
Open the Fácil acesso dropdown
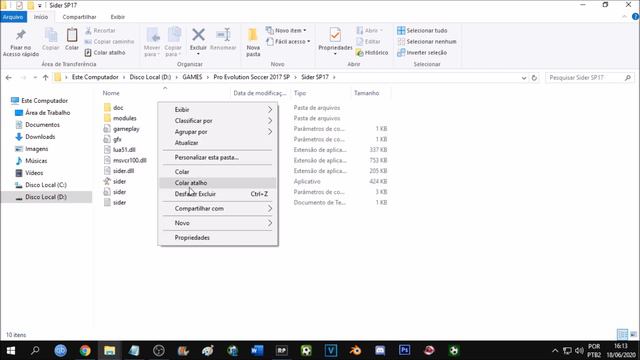(x=288, y=42)
